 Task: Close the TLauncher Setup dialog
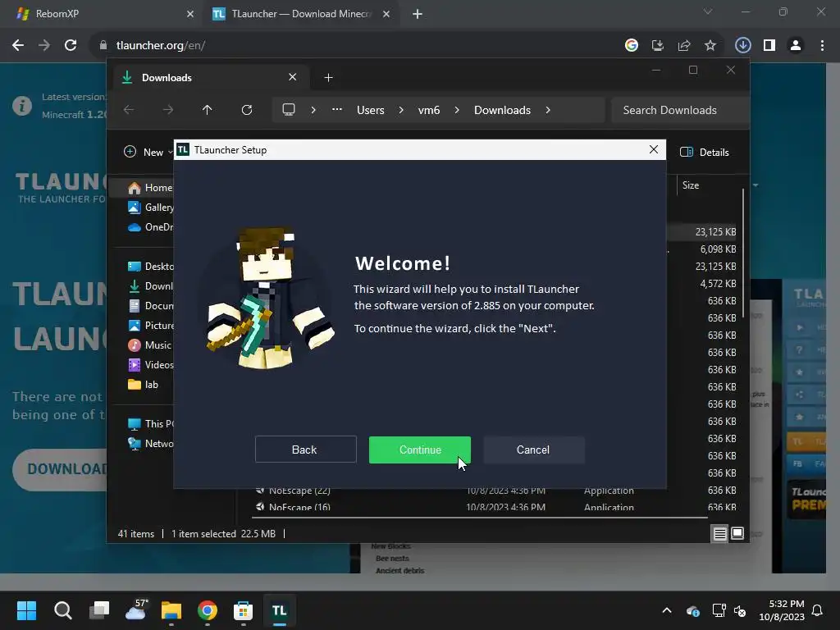pyautogui.click(x=653, y=149)
